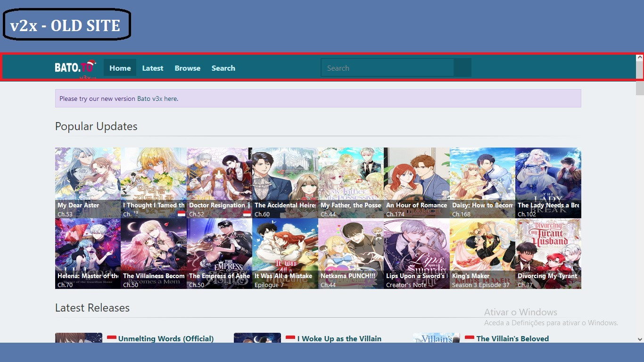Viewport: 644px width, 362px height.
Task: Click the vertical scrollbar thumb
Action: tap(640, 78)
